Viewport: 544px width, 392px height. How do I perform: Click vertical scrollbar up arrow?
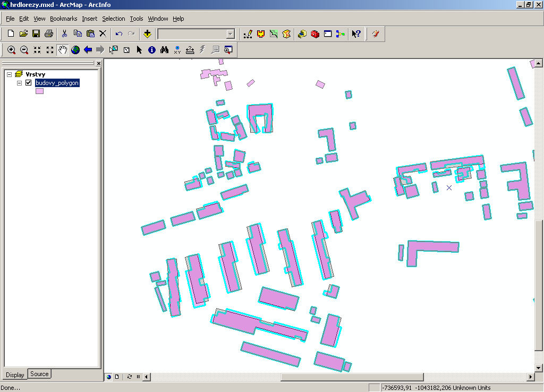point(539,63)
